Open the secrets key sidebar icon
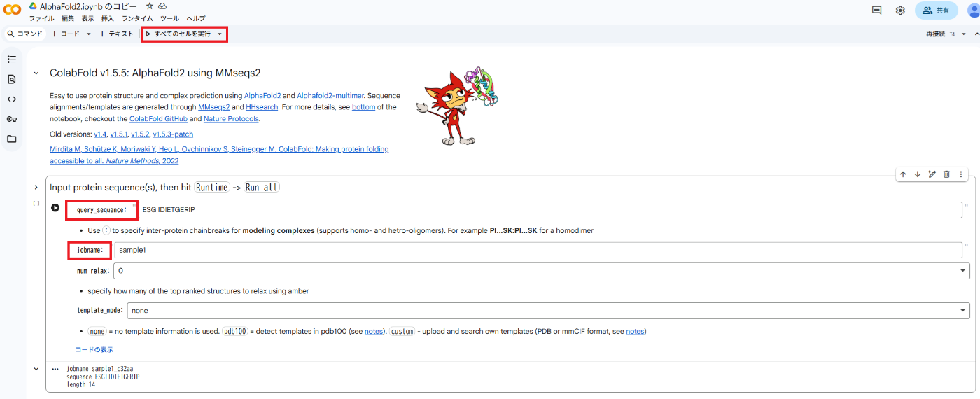The image size is (980, 399). point(12,119)
